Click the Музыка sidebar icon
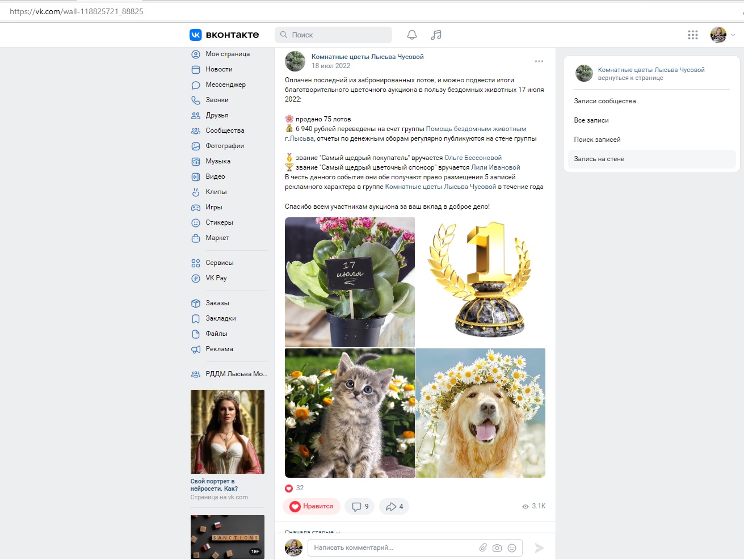Screen dimensions: 744x560 196,161
